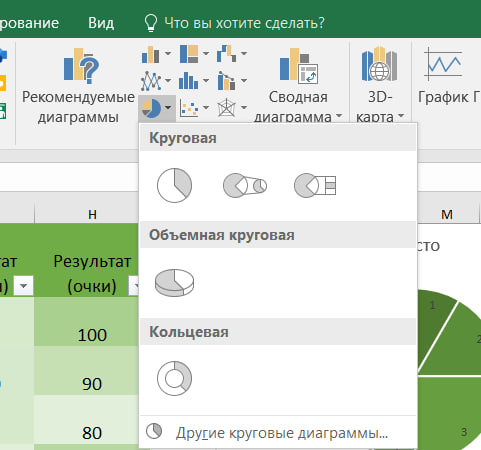481x450 pixels.
Task: Insert a doughnut chart
Action: [x=174, y=378]
